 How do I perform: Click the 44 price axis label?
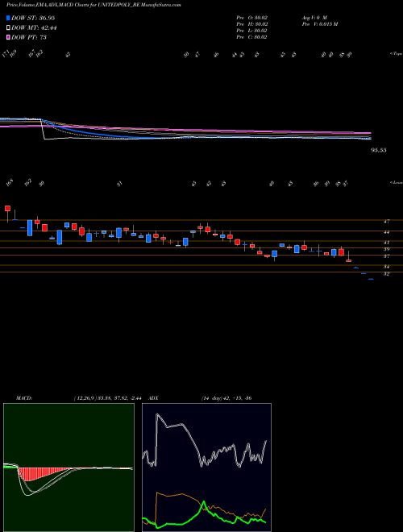tap(386, 232)
